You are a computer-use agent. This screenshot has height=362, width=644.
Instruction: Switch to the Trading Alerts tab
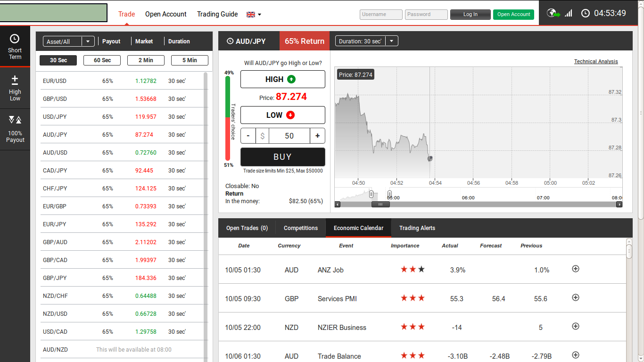point(417,228)
